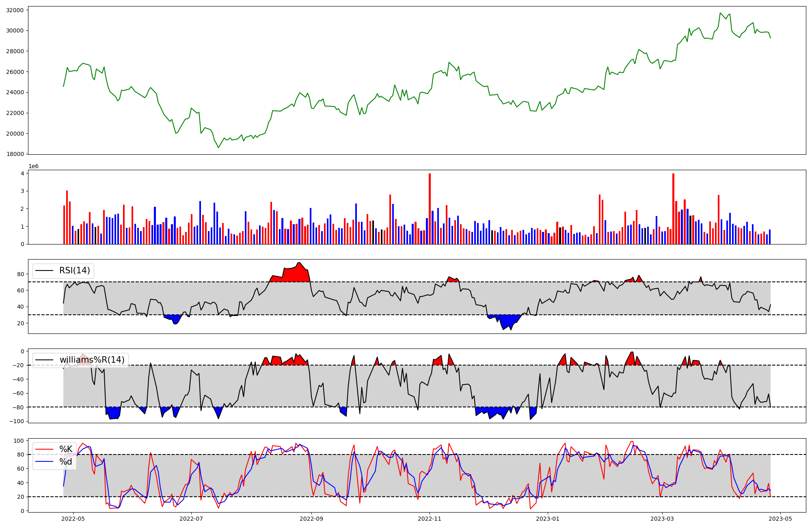Click the 2023-03 date tick label
Screen dimensions: 812x528
coord(662,519)
